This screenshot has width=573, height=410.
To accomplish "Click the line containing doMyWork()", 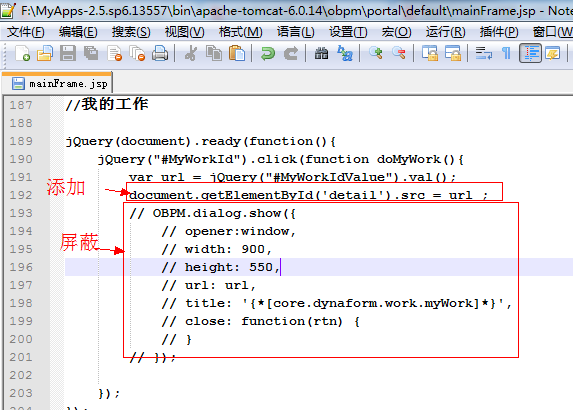I will click(281, 159).
